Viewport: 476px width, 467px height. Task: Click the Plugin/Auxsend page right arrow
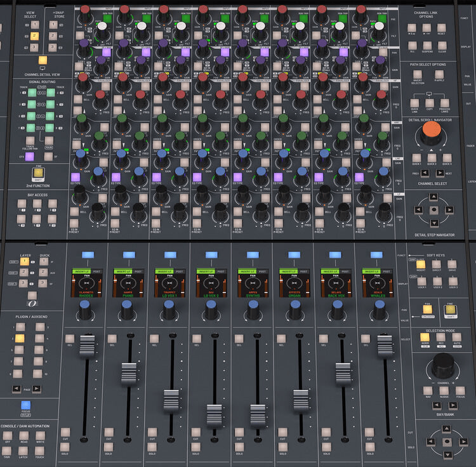tap(37, 388)
